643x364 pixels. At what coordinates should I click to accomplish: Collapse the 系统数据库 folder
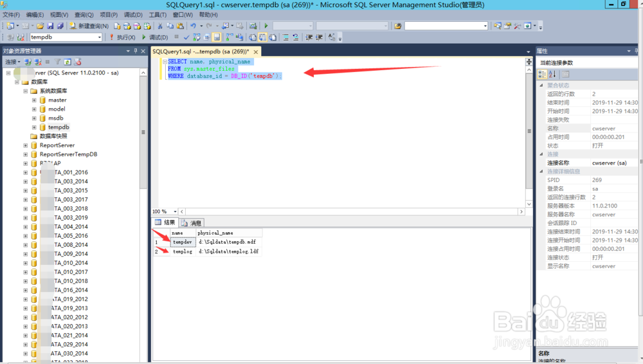26,91
